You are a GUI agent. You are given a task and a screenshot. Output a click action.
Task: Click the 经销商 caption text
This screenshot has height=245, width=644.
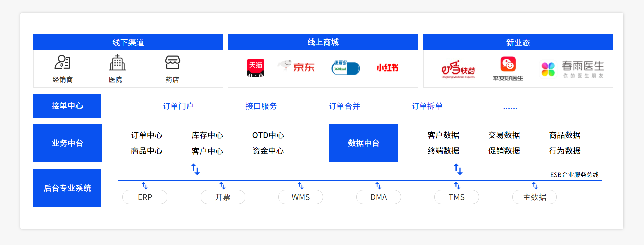click(63, 80)
